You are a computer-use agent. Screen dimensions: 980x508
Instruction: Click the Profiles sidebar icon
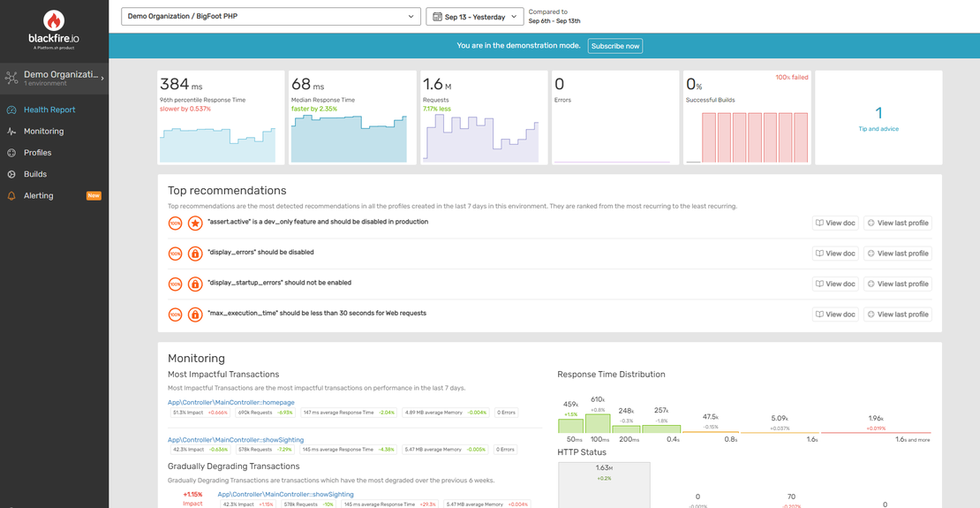[11, 153]
